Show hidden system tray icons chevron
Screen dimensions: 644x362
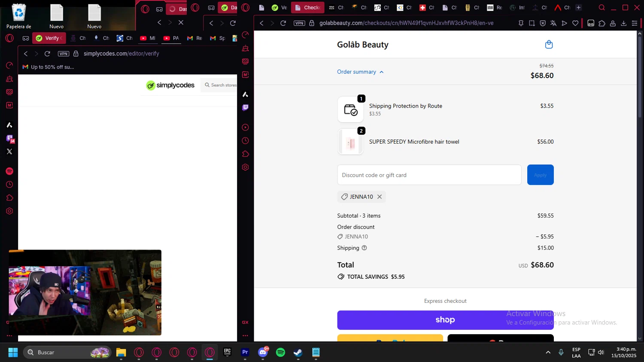(548, 353)
